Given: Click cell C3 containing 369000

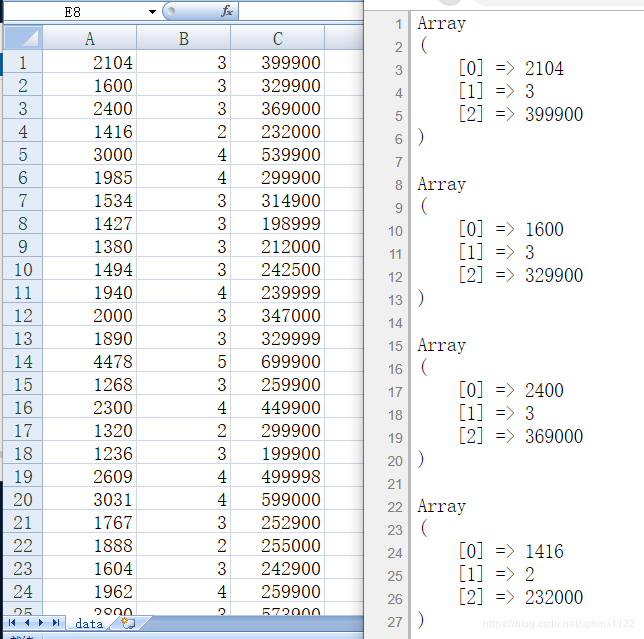Looking at the screenshot, I should (x=278, y=108).
